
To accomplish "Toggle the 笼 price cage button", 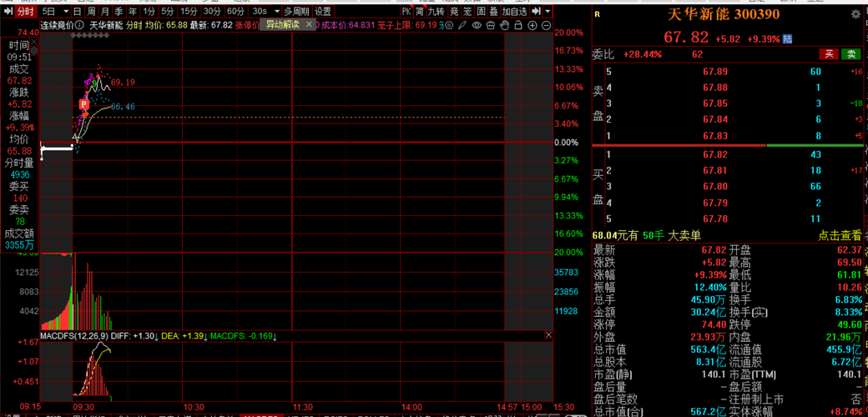I will tap(467, 12).
